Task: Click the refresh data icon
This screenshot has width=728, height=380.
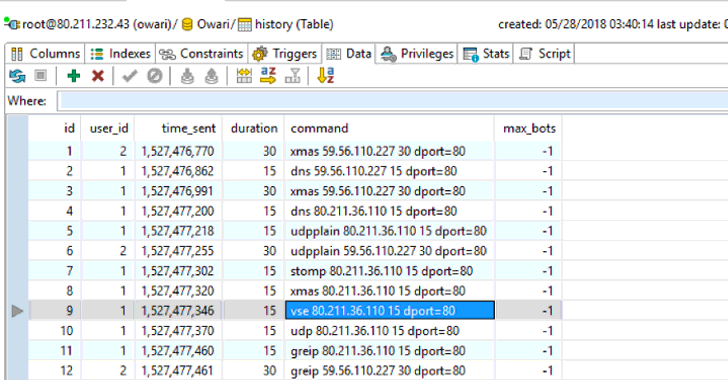Action: 18,76
